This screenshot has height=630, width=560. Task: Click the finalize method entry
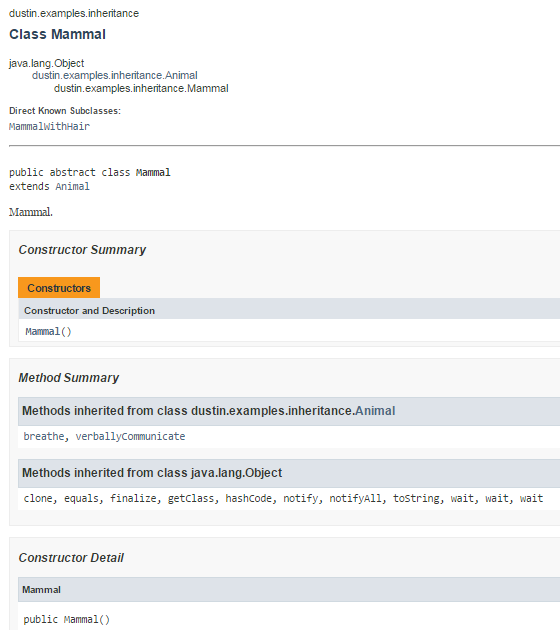[133, 499]
